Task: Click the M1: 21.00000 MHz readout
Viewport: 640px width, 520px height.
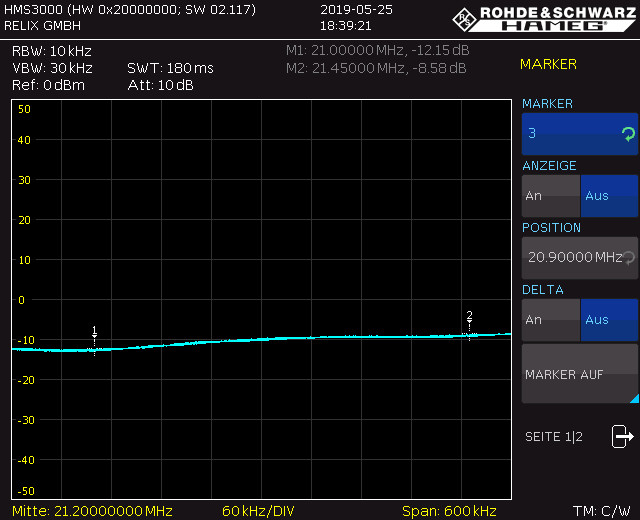Action: [x=378, y=51]
